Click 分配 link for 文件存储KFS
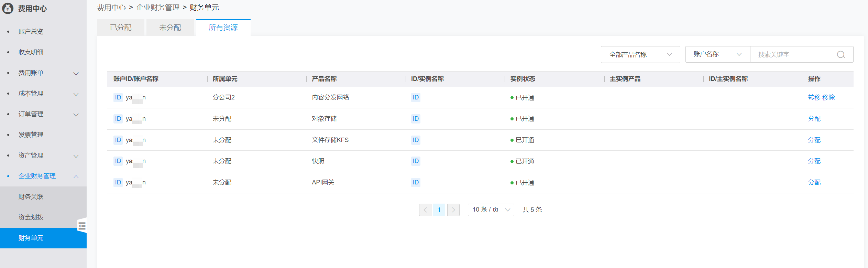Screen dimensions: 868x268 pos(814,140)
